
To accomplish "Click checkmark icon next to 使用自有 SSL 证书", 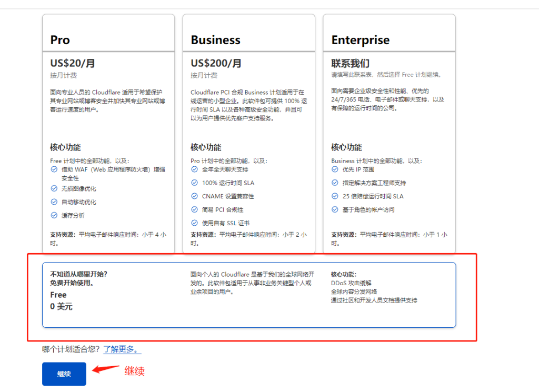I will click(195, 223).
